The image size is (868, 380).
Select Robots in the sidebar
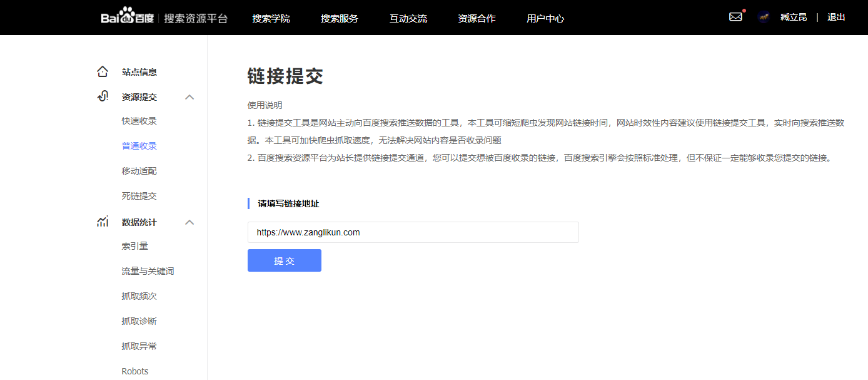click(135, 371)
